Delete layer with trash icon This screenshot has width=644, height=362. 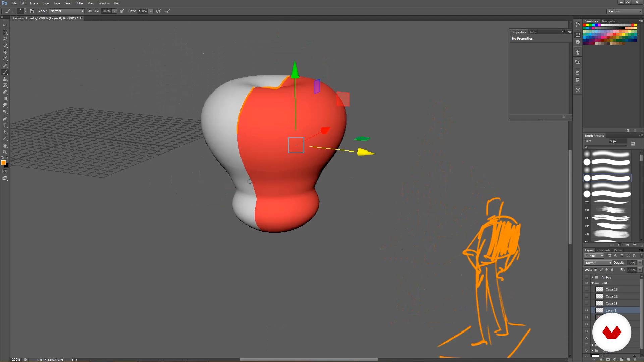coord(635,360)
